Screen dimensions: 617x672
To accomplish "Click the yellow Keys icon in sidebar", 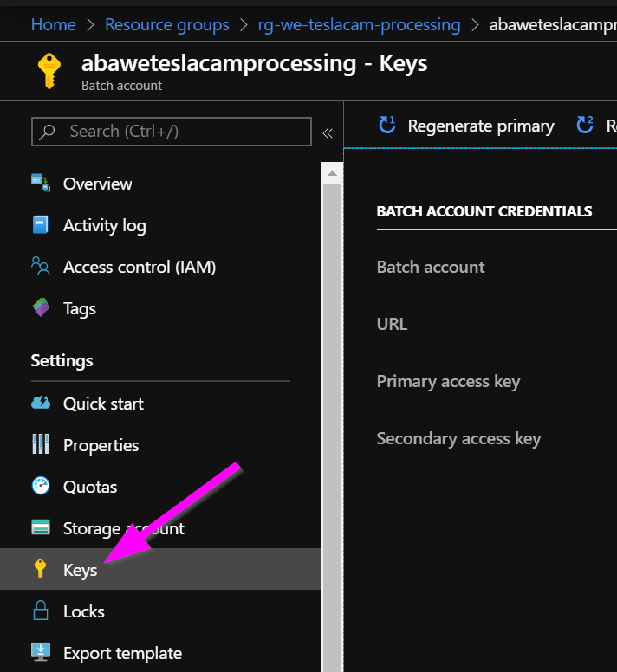I will pyautogui.click(x=41, y=569).
